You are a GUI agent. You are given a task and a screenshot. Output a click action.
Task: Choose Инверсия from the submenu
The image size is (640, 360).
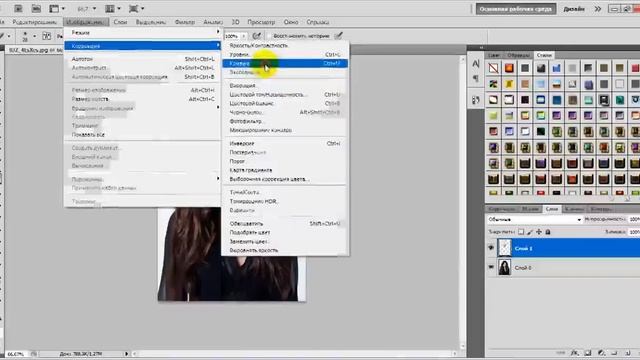pyautogui.click(x=285, y=143)
